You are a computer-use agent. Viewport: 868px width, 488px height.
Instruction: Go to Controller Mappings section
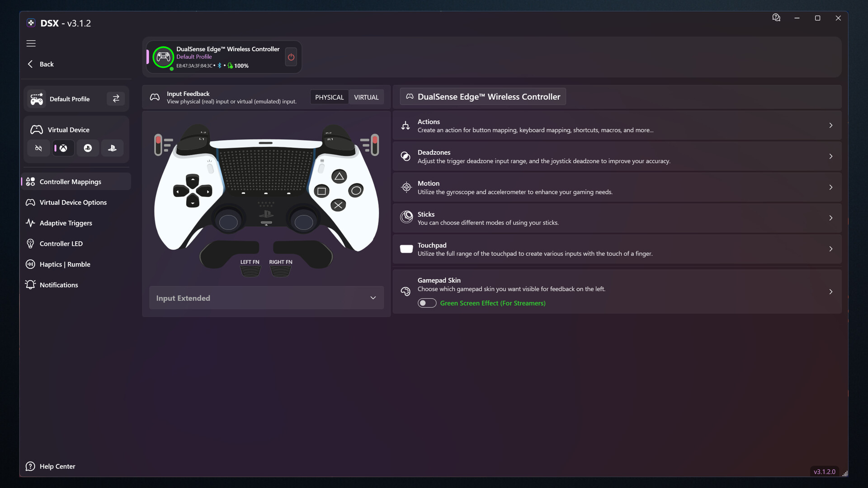click(70, 181)
